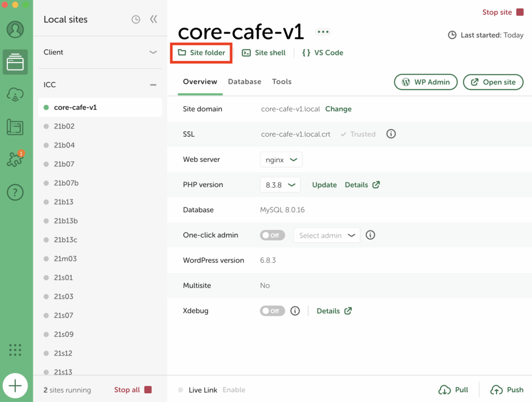Viewport: 532px width, 402px height.
Task: Expand the Client sites group
Action: (153, 52)
